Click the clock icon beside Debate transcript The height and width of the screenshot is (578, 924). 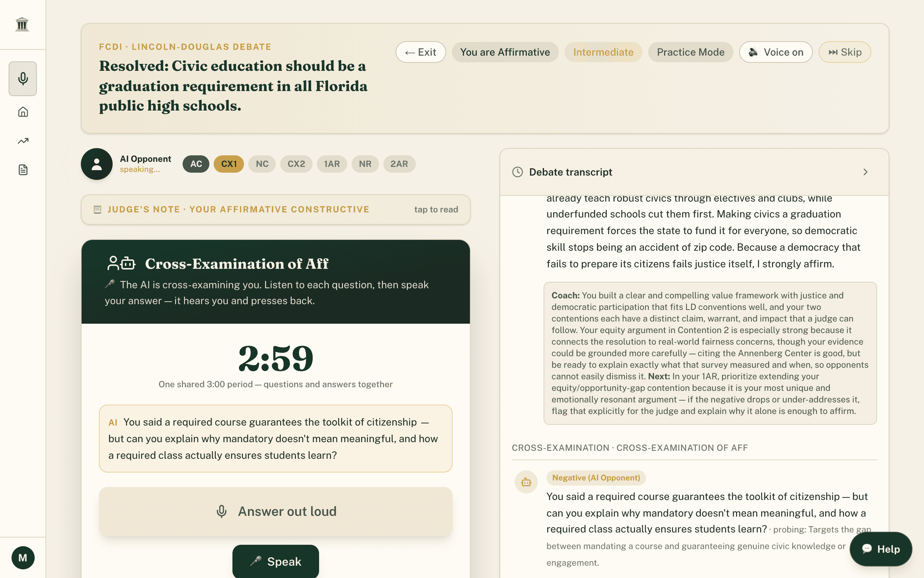517,172
